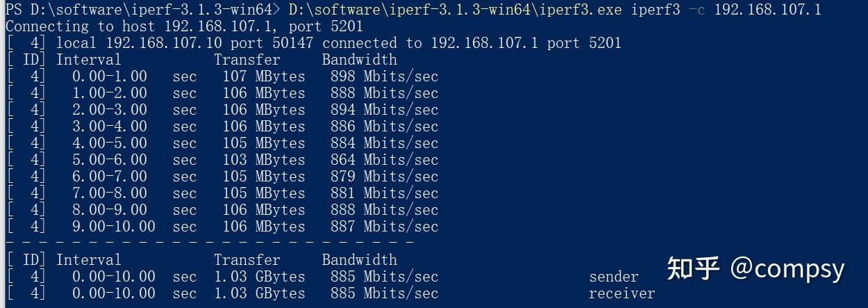Click the 864 Mbits/sec bandwidth value
The width and height of the screenshot is (868, 308).
tap(384, 160)
